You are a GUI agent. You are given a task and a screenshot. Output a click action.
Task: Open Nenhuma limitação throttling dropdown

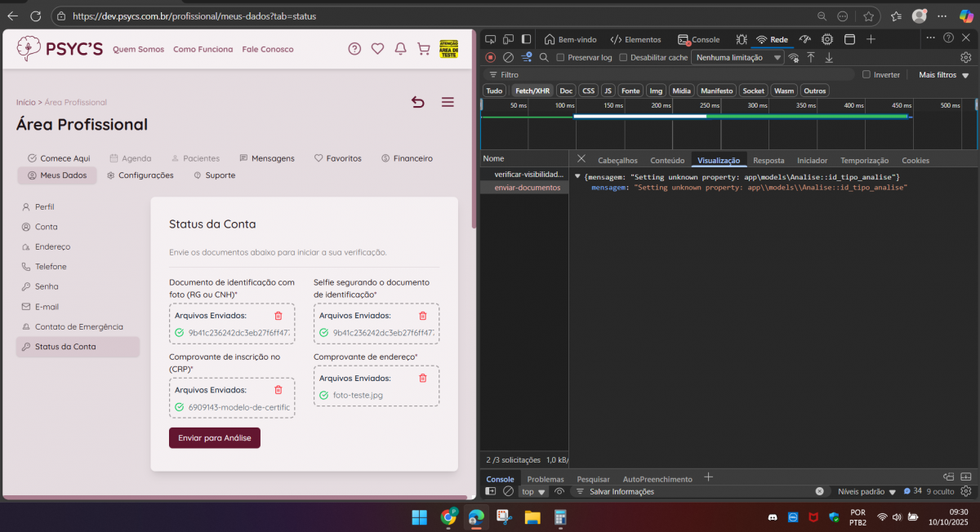(737, 58)
